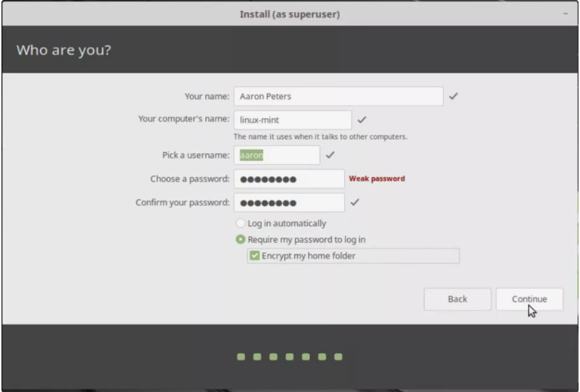Click the Who are you? heading
Screen dimensions: 580x392
[x=63, y=50]
